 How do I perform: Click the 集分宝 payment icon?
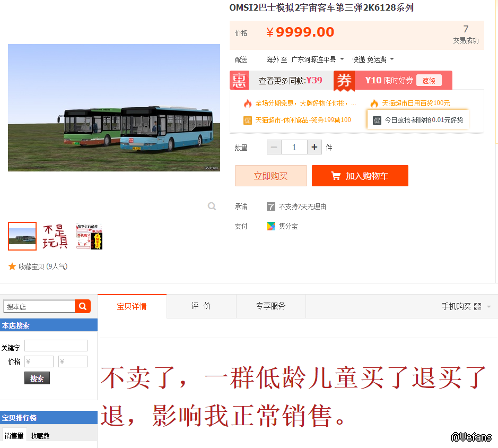pyautogui.click(x=270, y=226)
